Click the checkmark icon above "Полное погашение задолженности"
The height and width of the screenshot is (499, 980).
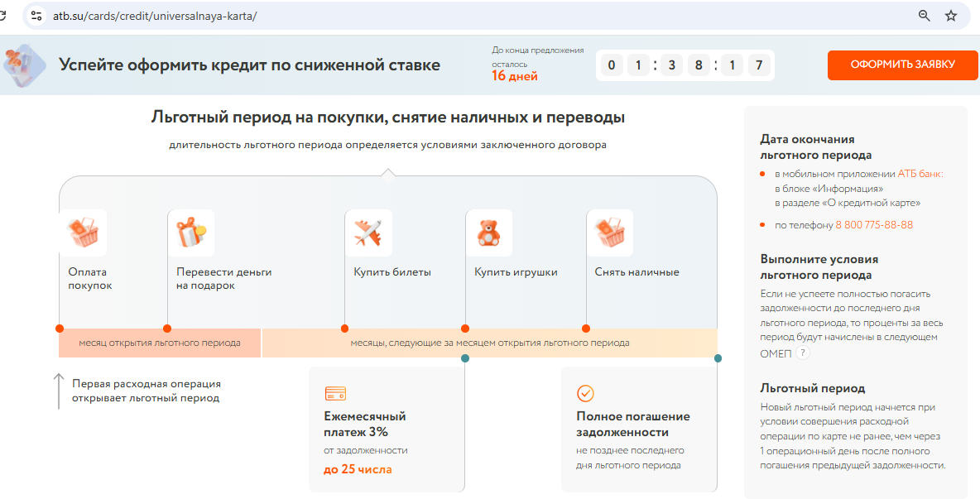(x=586, y=393)
